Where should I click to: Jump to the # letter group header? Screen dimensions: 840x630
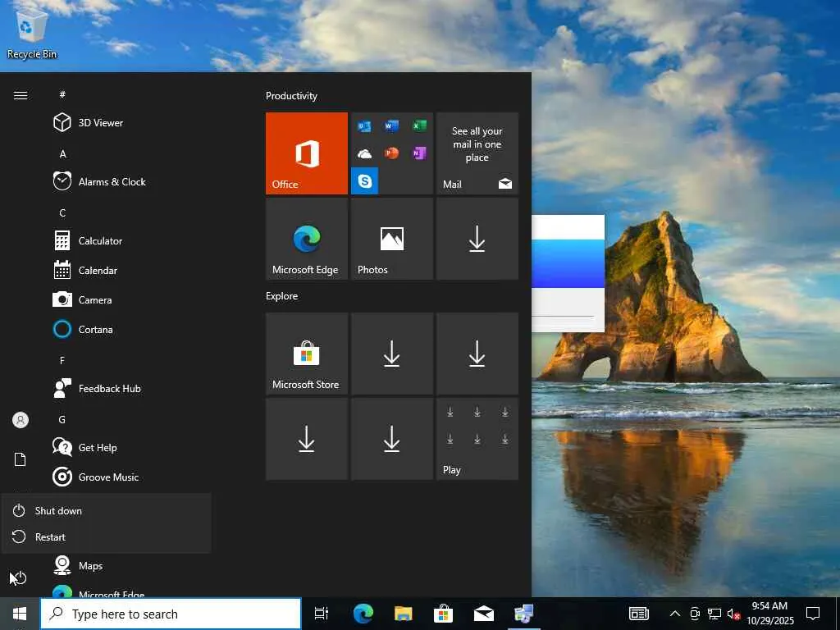point(62,94)
